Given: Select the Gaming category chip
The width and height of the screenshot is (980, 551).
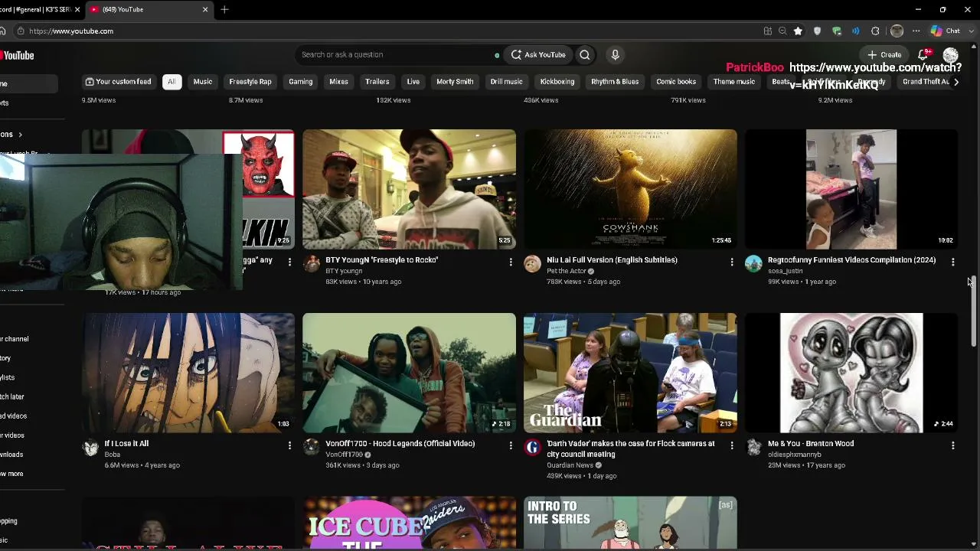Looking at the screenshot, I should (x=301, y=82).
